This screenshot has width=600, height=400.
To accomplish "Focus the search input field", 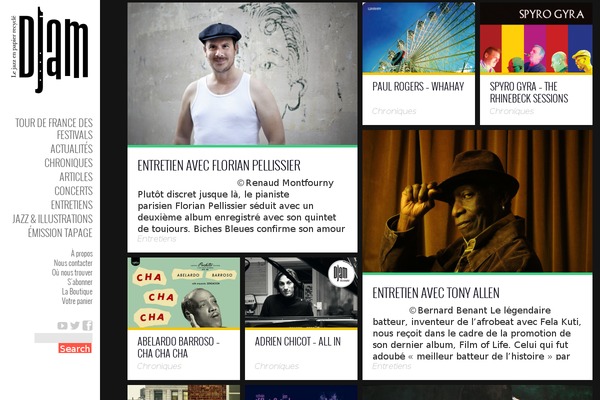I will point(63,338).
